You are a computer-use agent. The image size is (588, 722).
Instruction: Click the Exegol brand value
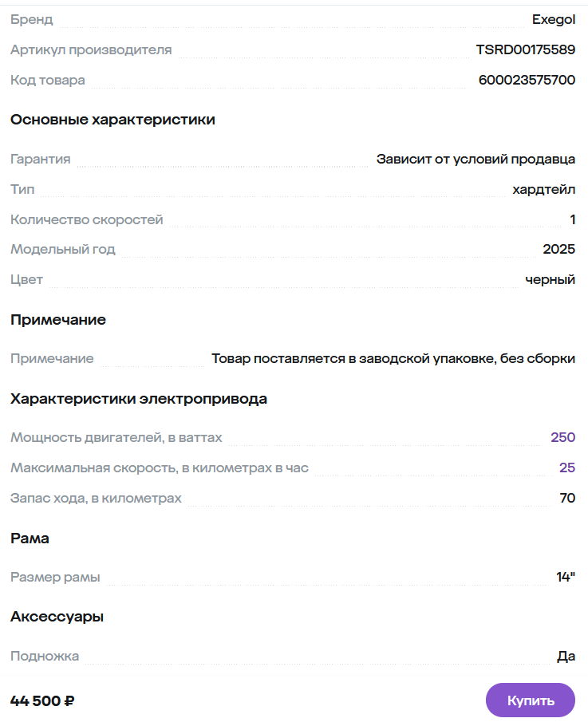(x=554, y=19)
